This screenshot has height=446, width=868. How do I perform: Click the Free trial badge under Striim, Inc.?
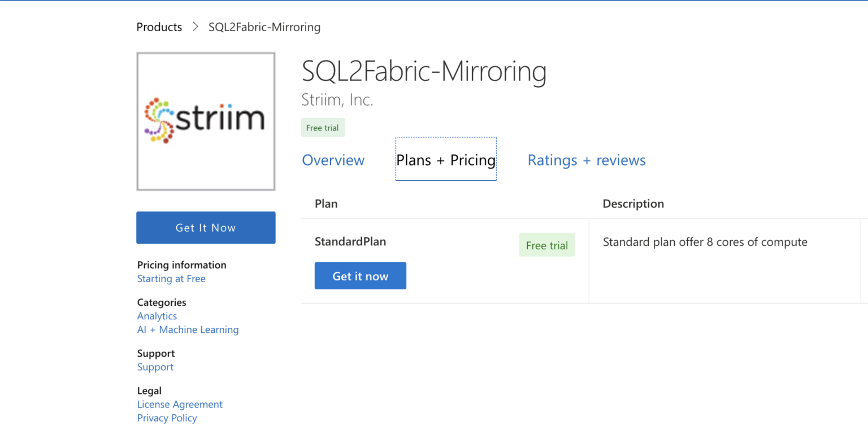coord(323,127)
